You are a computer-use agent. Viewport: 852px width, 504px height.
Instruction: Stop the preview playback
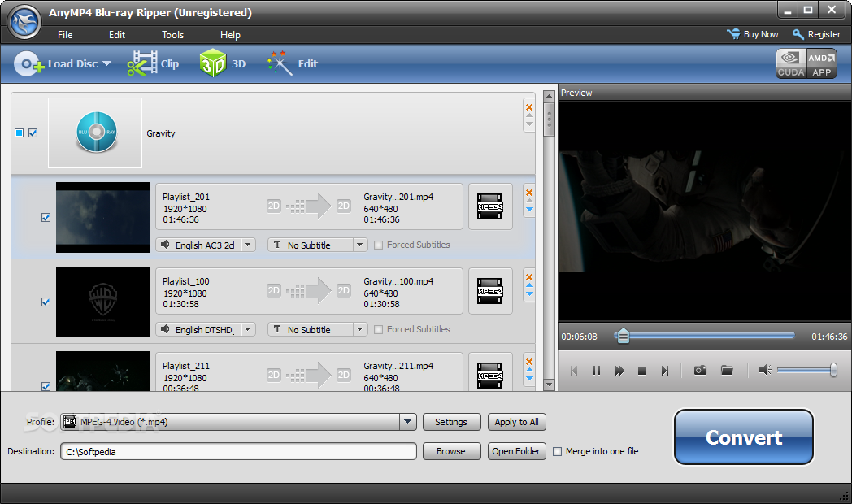click(x=641, y=371)
